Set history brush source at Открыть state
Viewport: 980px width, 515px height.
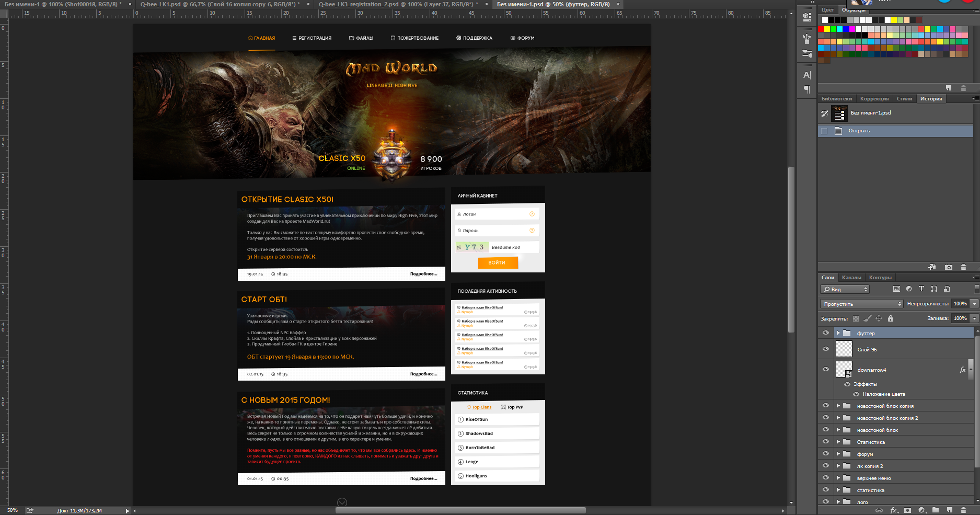(824, 131)
